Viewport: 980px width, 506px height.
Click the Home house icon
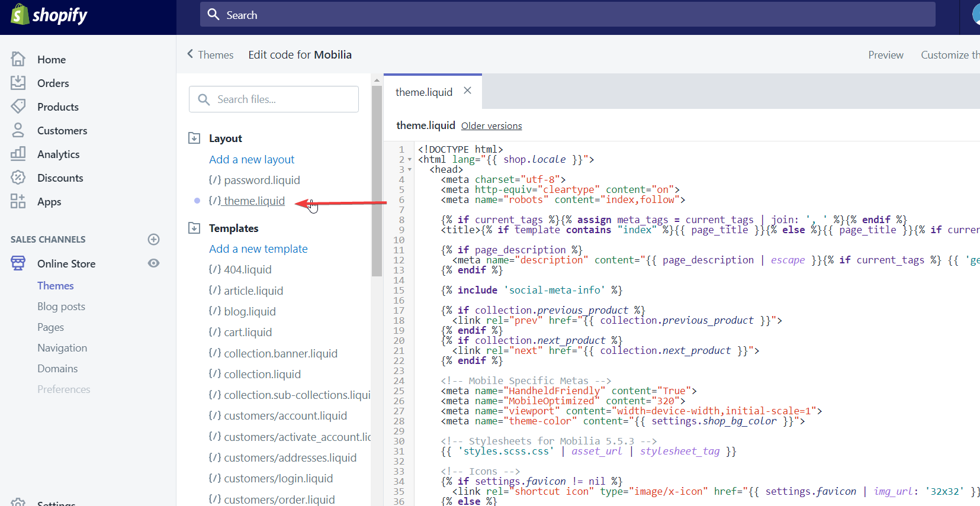[18, 59]
